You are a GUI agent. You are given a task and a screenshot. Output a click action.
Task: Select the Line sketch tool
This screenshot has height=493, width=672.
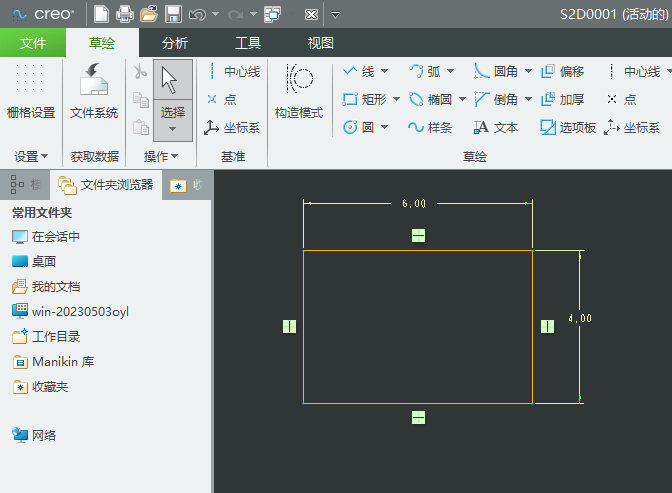click(360, 72)
